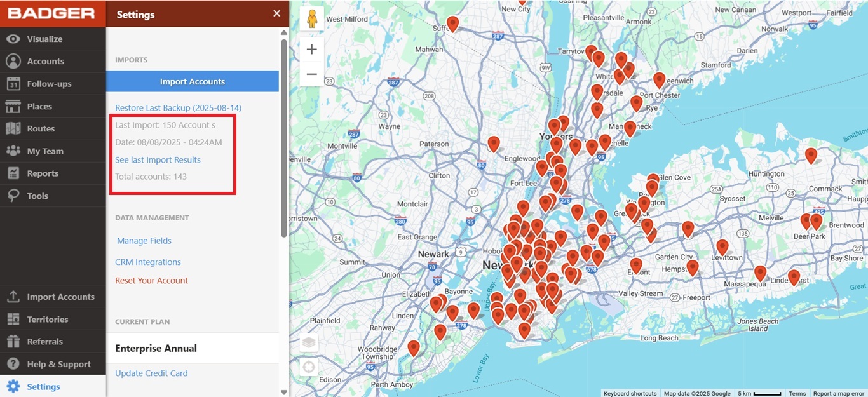
Task: Click the Date: 08/08/2025 - 04:24AM text
Action: [168, 142]
